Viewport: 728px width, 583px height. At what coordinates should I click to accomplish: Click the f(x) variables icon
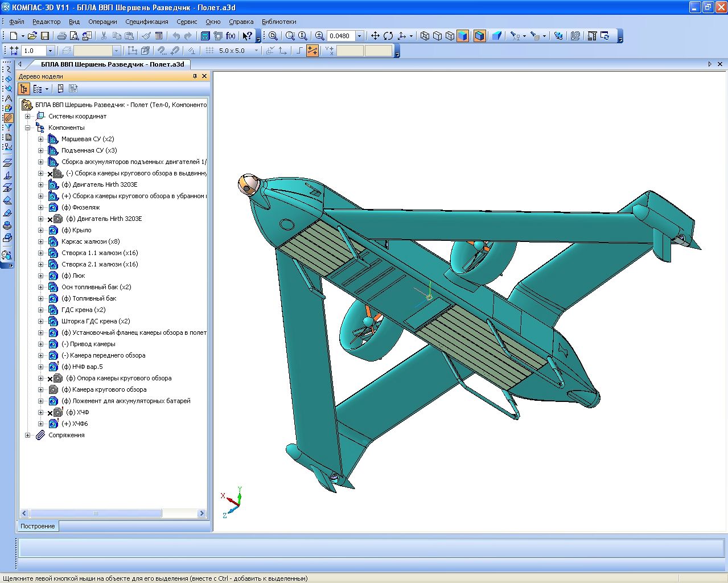[231, 36]
